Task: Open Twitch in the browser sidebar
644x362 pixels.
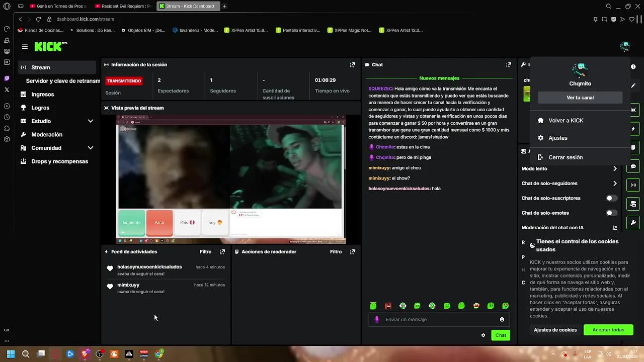Action: pos(7,78)
